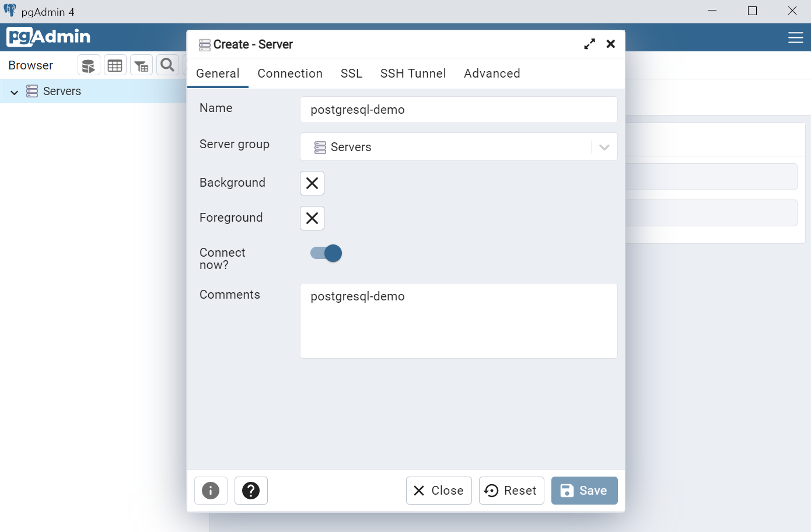This screenshot has width=811, height=532.
Task: Open the SSL tab
Action: point(351,73)
